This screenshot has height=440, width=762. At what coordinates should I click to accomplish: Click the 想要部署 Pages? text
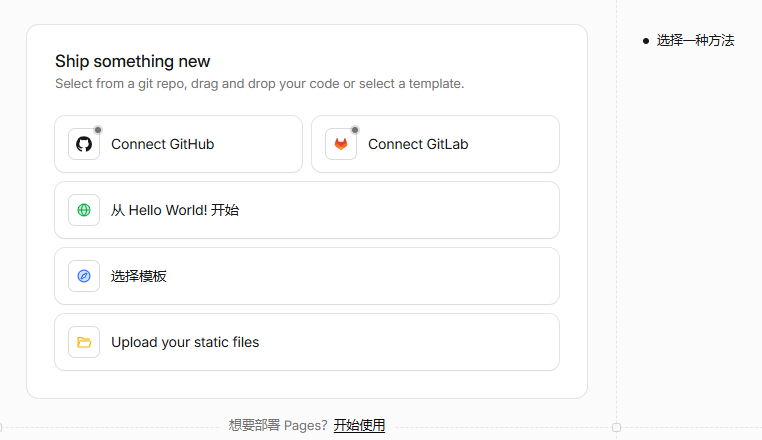(278, 425)
